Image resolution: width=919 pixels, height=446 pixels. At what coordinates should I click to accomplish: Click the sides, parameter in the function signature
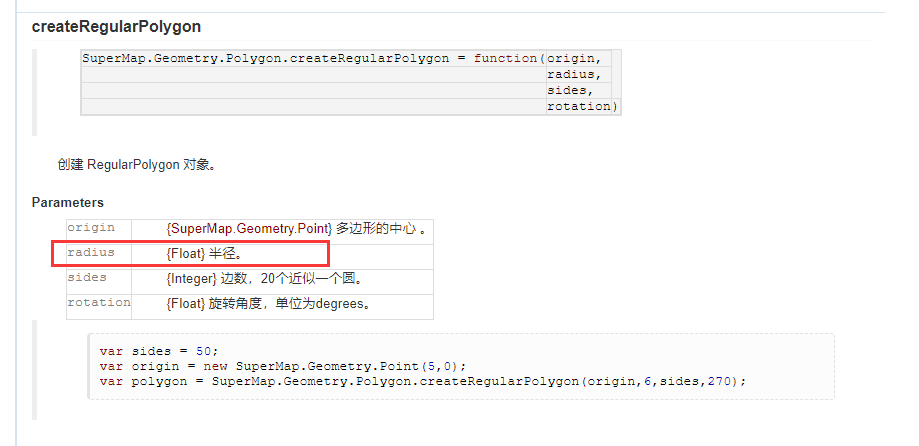click(570, 90)
